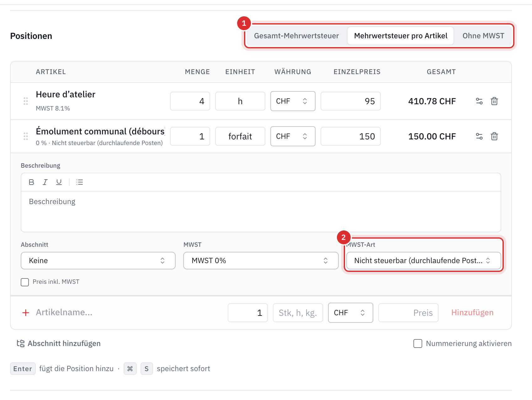Click total amount 410.78 CHF
Viewport: 532px width, 400px height.
(432, 101)
